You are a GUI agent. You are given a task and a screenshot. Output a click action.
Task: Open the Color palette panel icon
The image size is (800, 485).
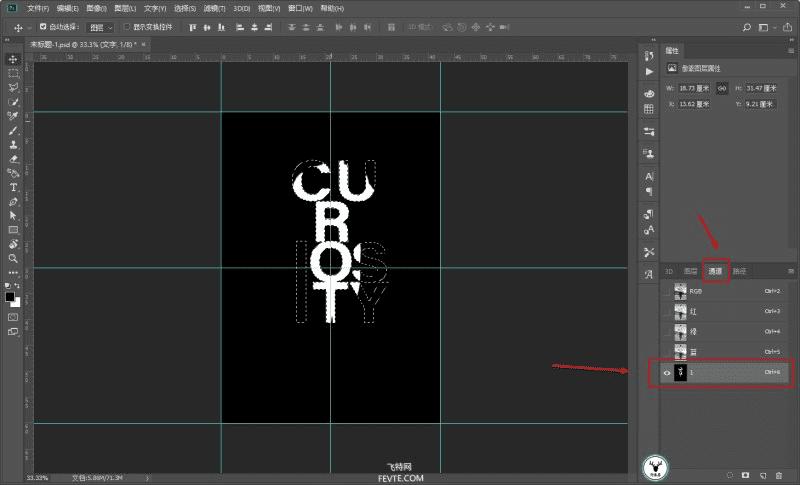[649, 94]
